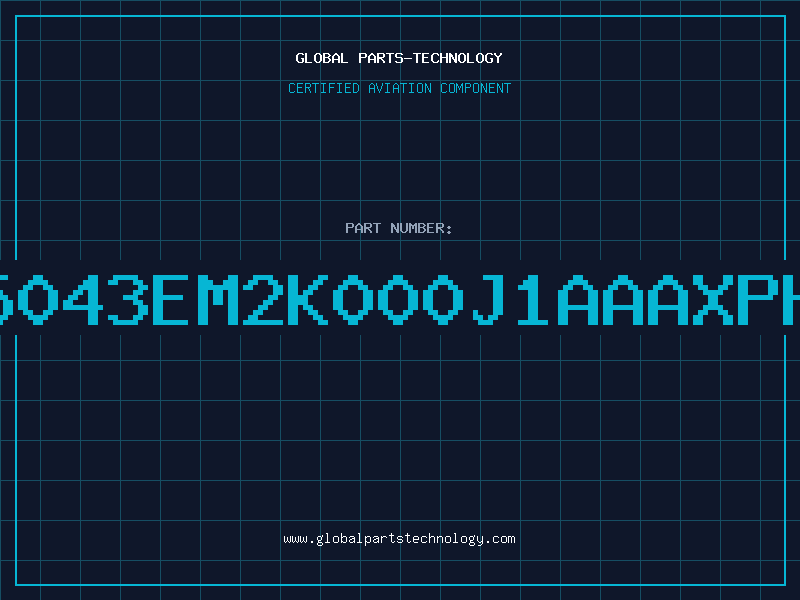Select the CERTIFIED AVIATION COMPONENT subtitle
Viewport: 800px width, 600px height.
click(399, 88)
